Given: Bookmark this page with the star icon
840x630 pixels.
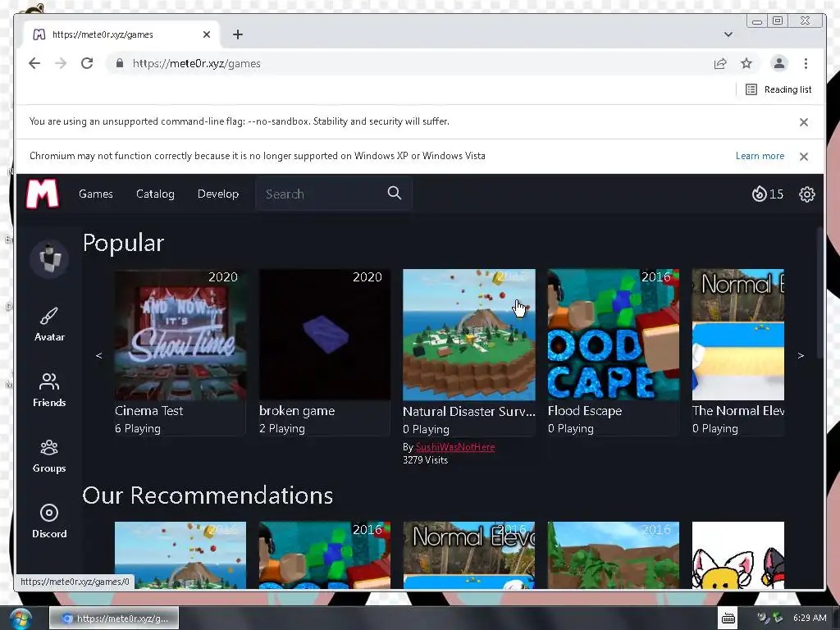Looking at the screenshot, I should coord(746,64).
